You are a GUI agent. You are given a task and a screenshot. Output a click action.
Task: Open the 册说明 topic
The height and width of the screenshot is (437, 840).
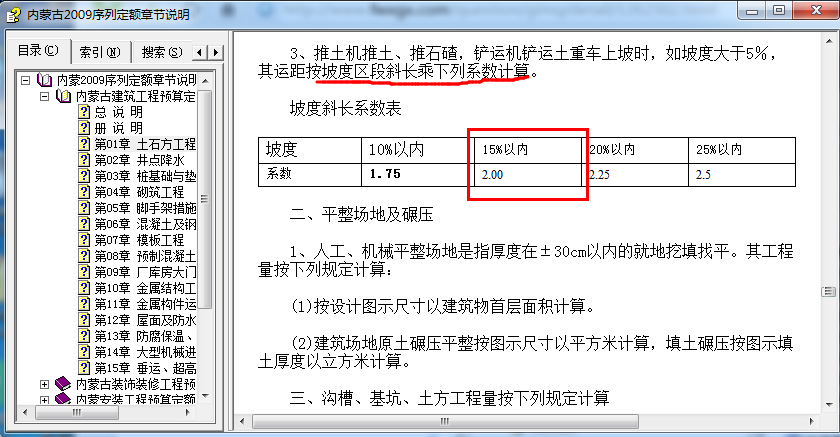(x=118, y=128)
